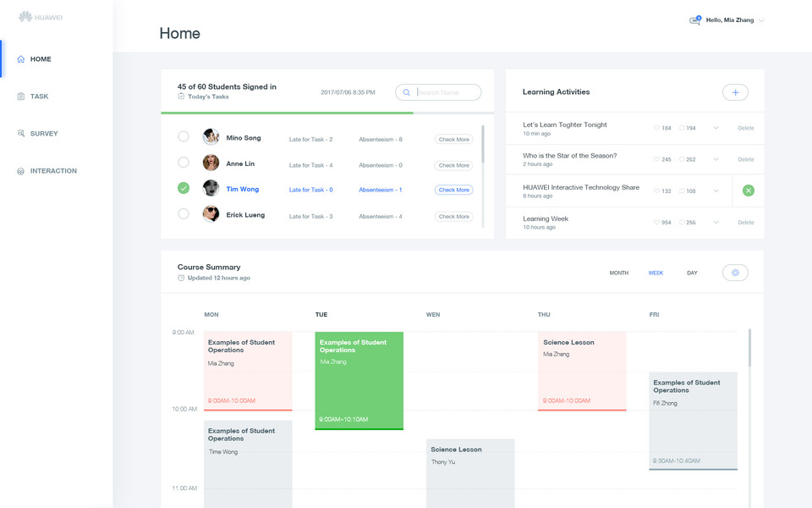Open comments on Who is the Star

(682, 160)
